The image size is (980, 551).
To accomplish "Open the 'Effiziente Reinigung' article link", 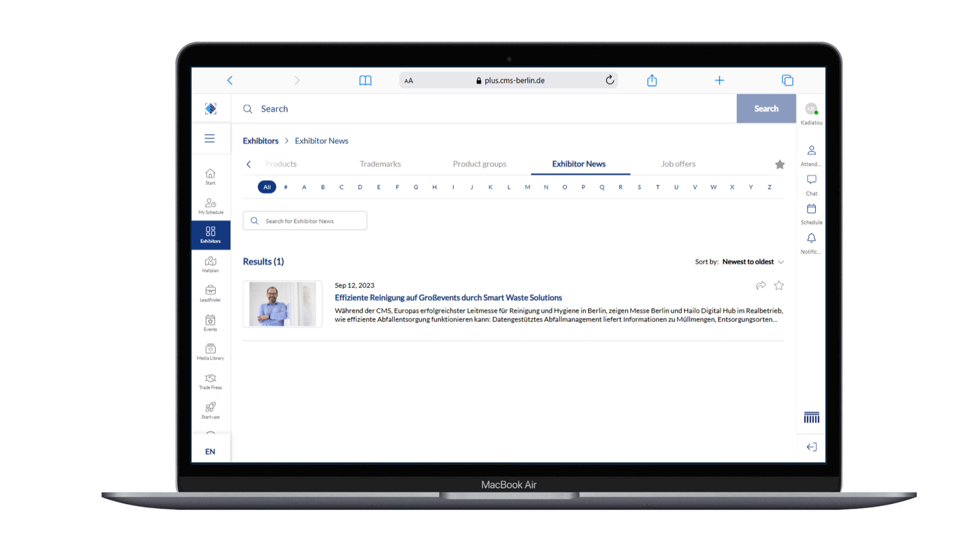I will click(x=448, y=297).
